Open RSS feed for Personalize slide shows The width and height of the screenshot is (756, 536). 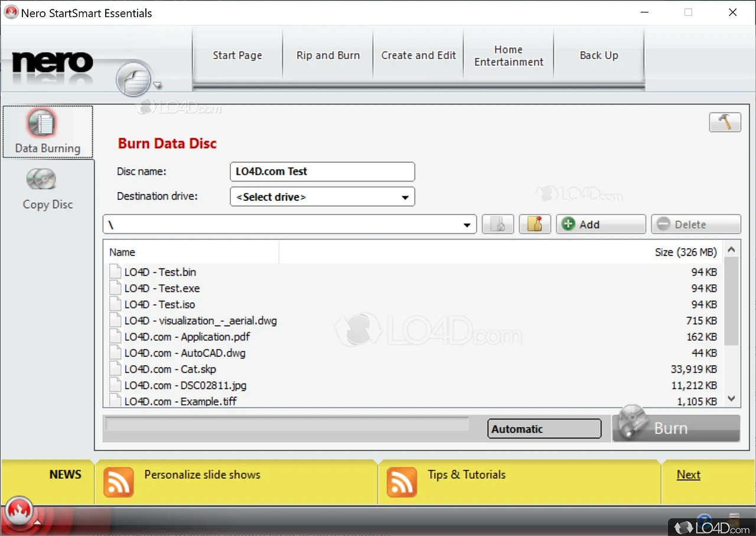(x=119, y=482)
